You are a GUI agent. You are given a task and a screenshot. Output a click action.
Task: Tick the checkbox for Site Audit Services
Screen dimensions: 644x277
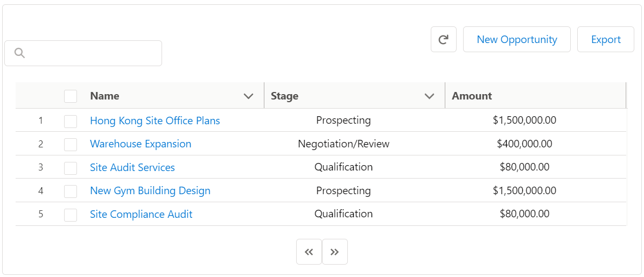point(71,167)
